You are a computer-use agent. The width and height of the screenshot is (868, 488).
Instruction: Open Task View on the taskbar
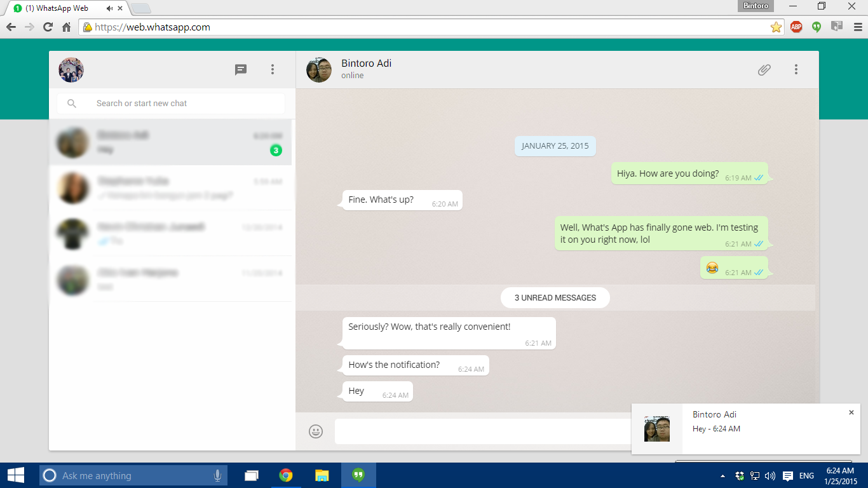click(252, 475)
